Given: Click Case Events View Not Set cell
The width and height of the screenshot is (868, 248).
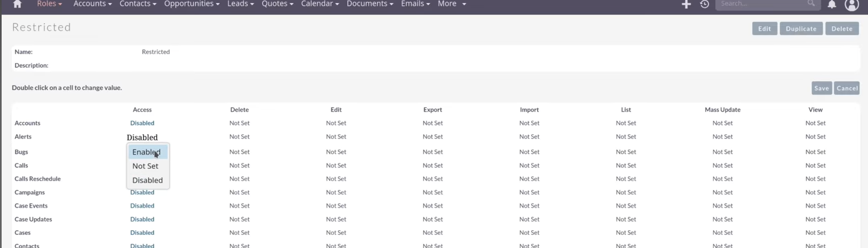Looking at the screenshot, I should [x=816, y=205].
